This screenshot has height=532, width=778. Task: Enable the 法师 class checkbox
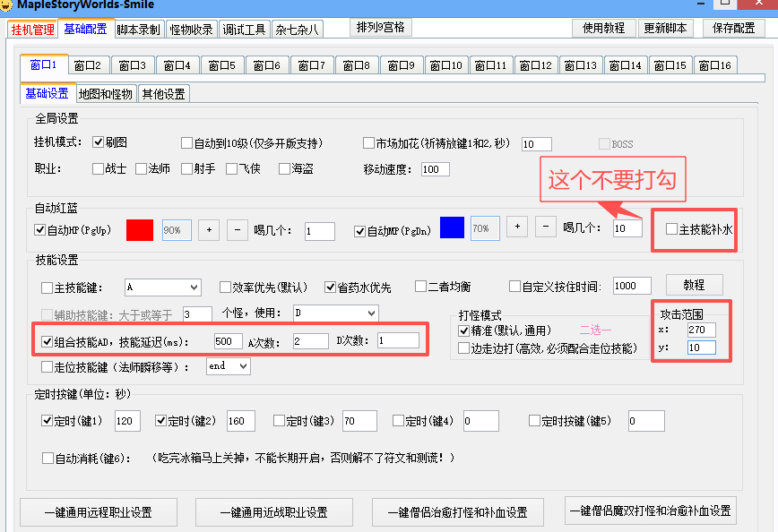143,168
